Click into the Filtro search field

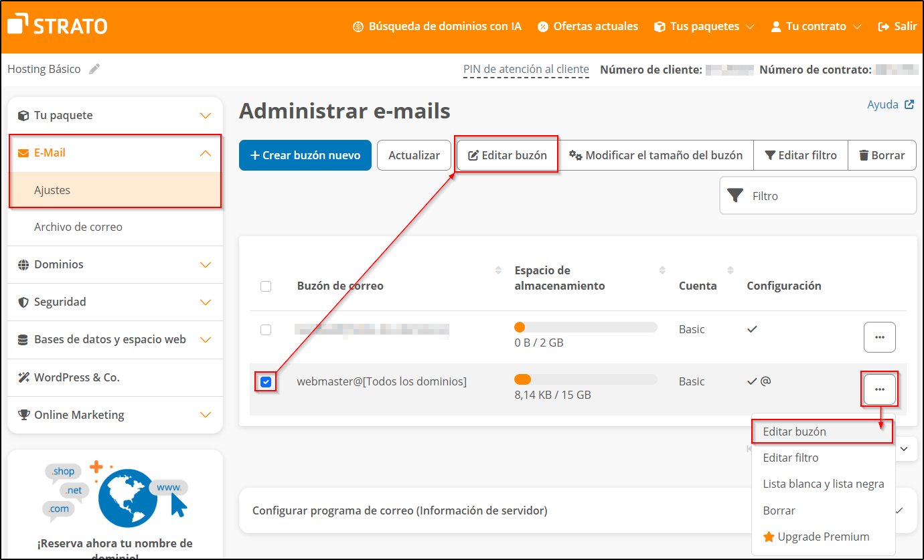coord(827,196)
